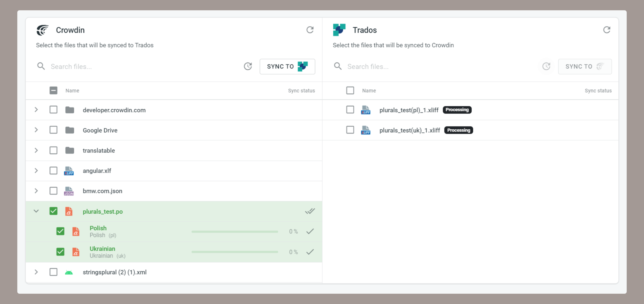Select the plurals_test.po file name
Image resolution: width=644 pixels, height=304 pixels.
[x=103, y=212]
